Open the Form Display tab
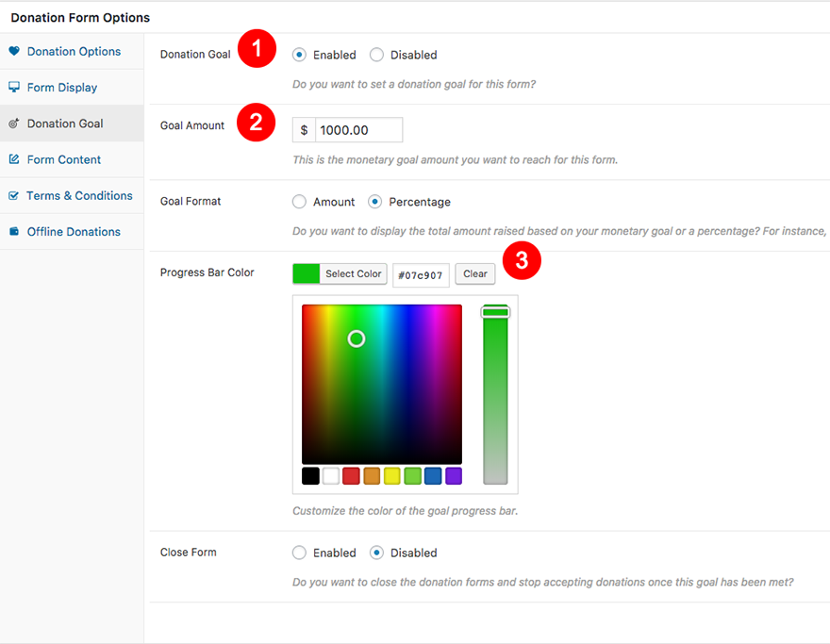This screenshot has width=830, height=644. (62, 88)
